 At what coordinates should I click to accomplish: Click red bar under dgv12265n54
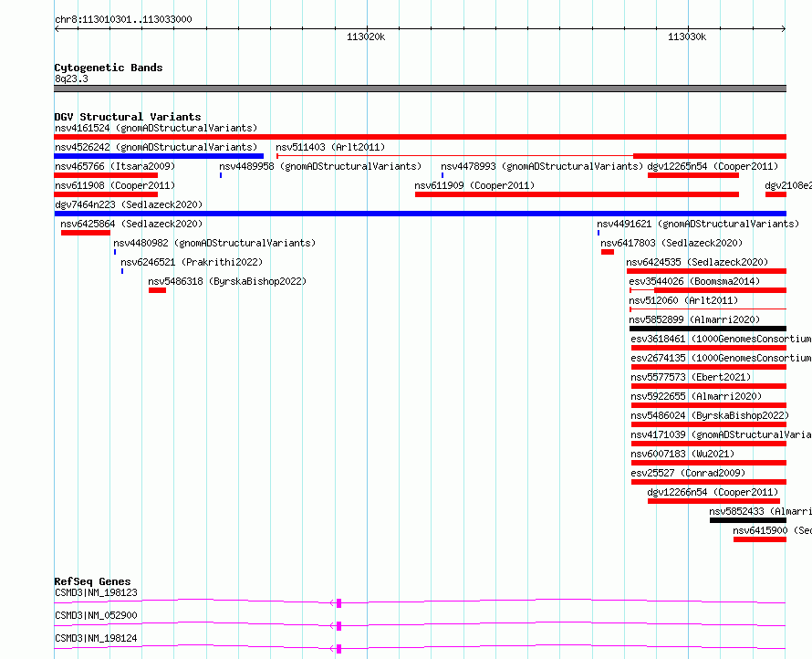693,175
